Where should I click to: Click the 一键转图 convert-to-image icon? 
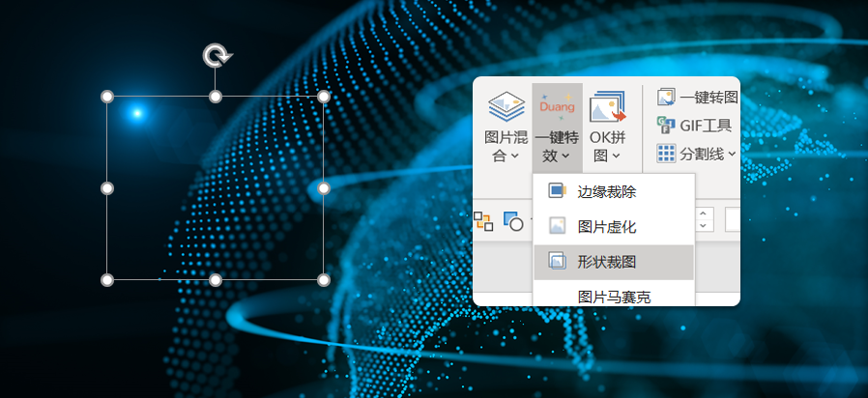click(668, 98)
